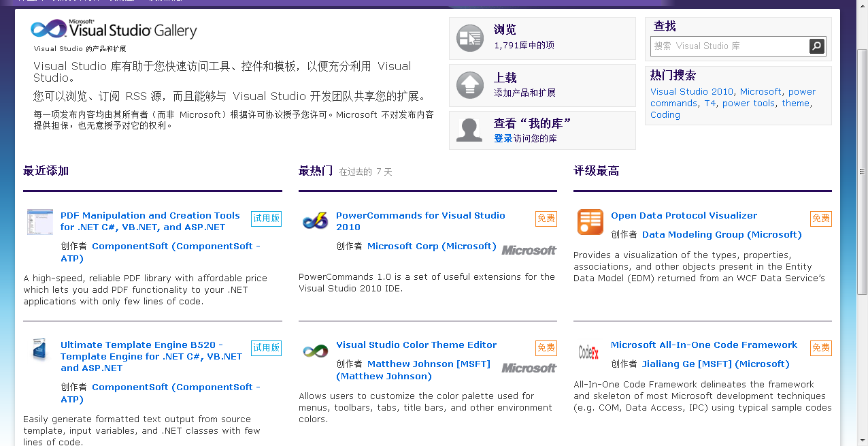
Task: Click 免费 badge on All-In-One Code Framework
Action: tap(821, 348)
